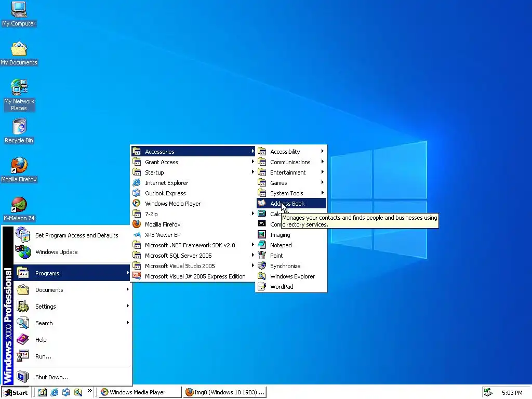Click the Windows Explorer quick launch icon
Image resolution: width=532 pixels, height=399 pixels.
pyautogui.click(x=78, y=392)
